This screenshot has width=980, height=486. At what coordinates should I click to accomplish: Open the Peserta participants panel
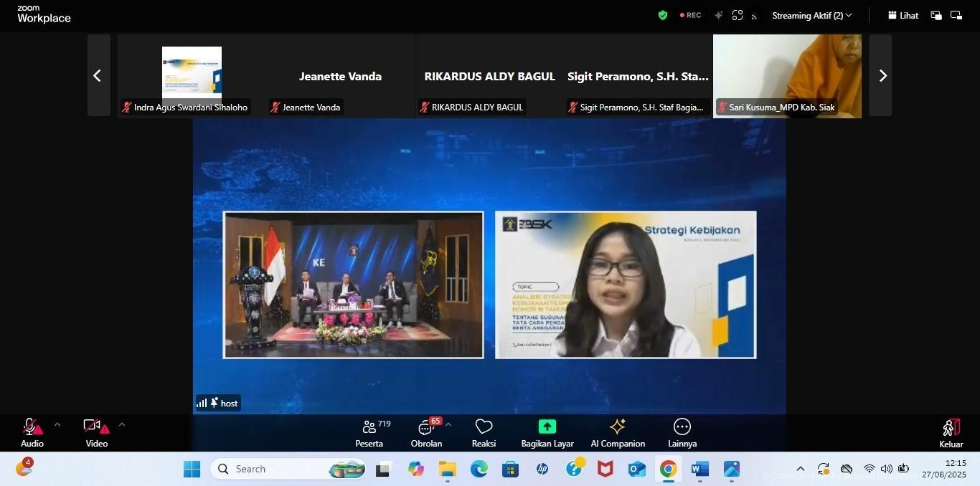point(369,433)
